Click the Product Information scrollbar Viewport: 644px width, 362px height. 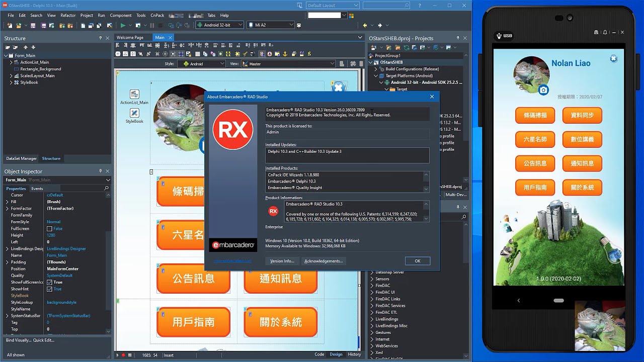click(427, 211)
